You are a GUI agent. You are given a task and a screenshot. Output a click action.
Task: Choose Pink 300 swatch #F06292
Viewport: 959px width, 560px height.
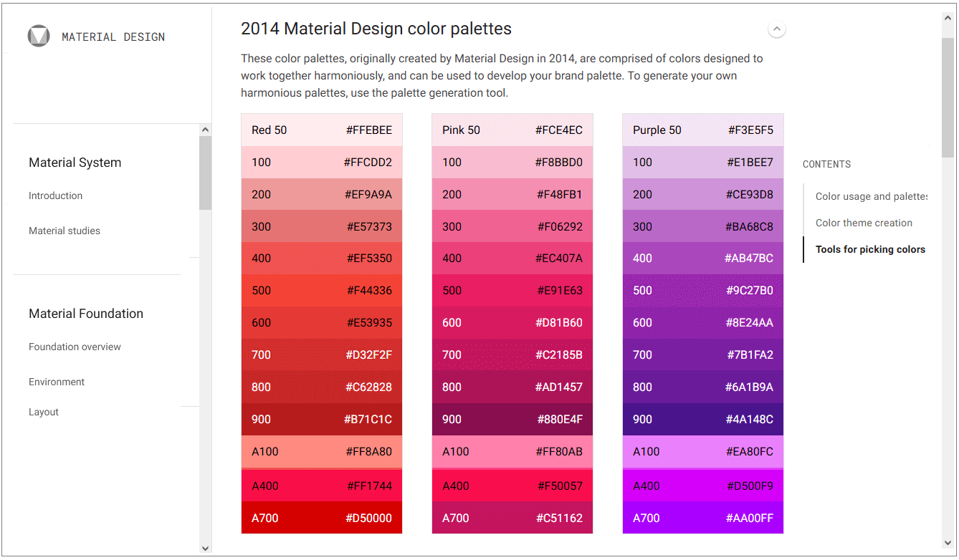(512, 226)
